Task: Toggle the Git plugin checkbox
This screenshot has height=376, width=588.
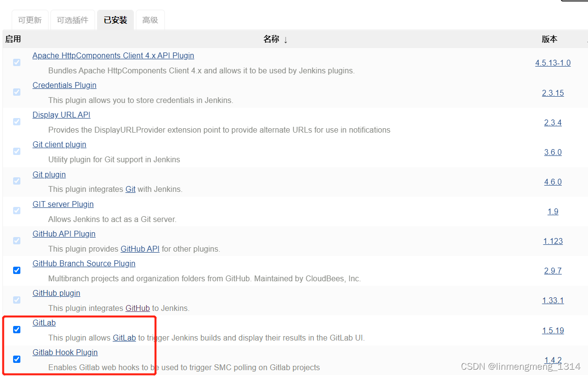Action: click(17, 181)
